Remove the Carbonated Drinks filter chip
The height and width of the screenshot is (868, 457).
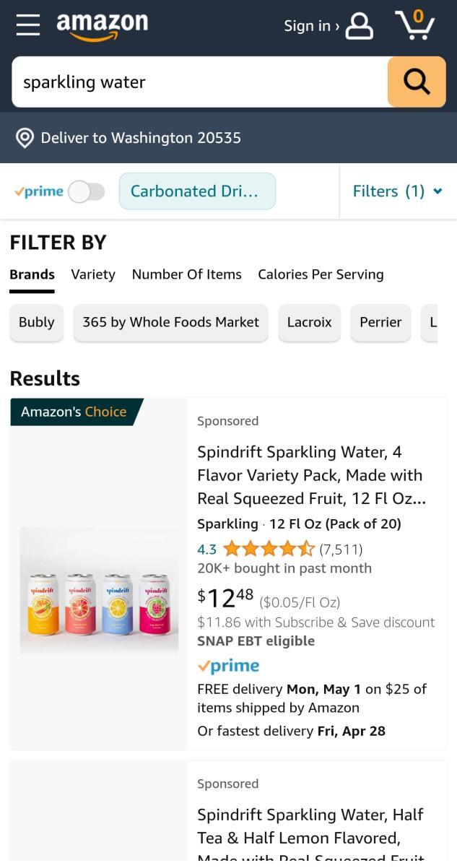click(197, 191)
